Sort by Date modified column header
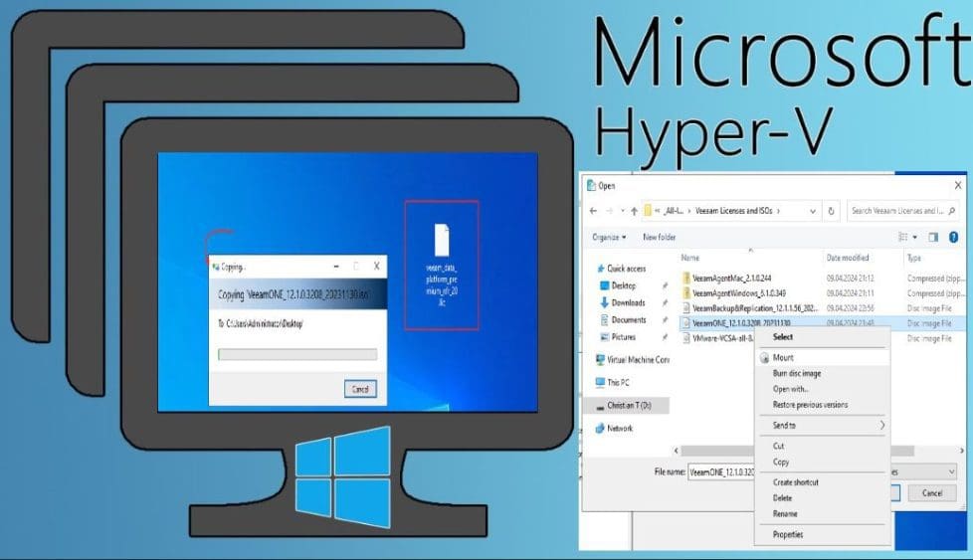This screenshot has height=560, width=973. tap(848, 258)
